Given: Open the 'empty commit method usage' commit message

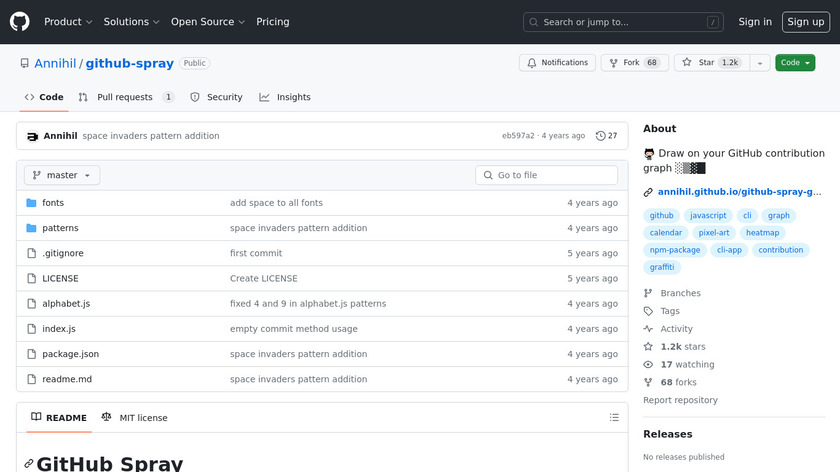Looking at the screenshot, I should pyautogui.click(x=294, y=328).
